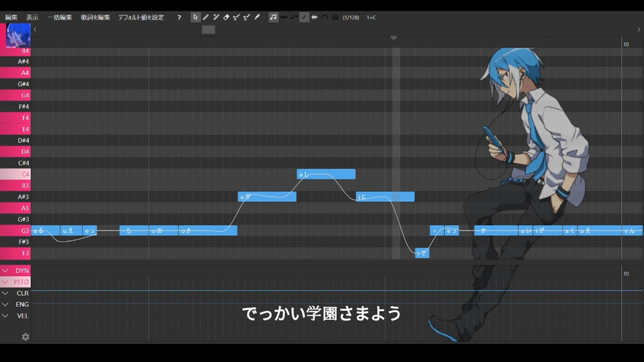
Task: Click the A3 piano key
Action: tap(15, 208)
